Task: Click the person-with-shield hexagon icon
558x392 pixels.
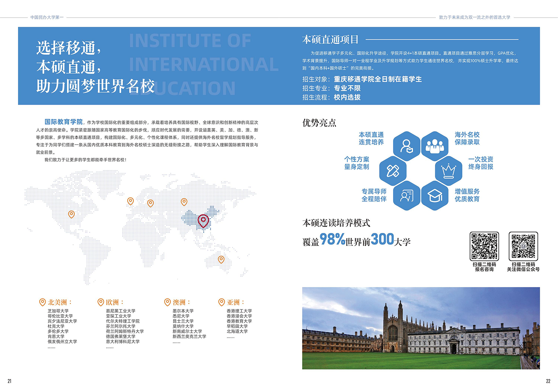Action: point(407,146)
